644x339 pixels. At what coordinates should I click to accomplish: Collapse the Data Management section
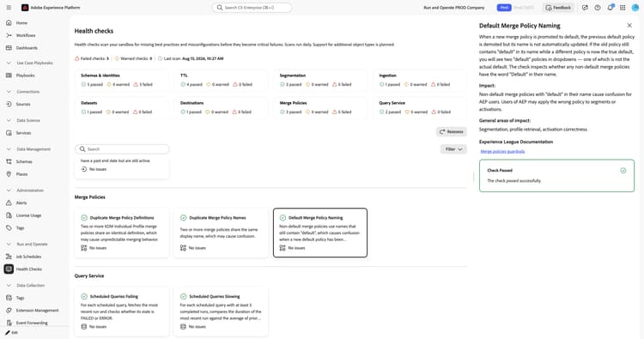pyautogui.click(x=9, y=149)
